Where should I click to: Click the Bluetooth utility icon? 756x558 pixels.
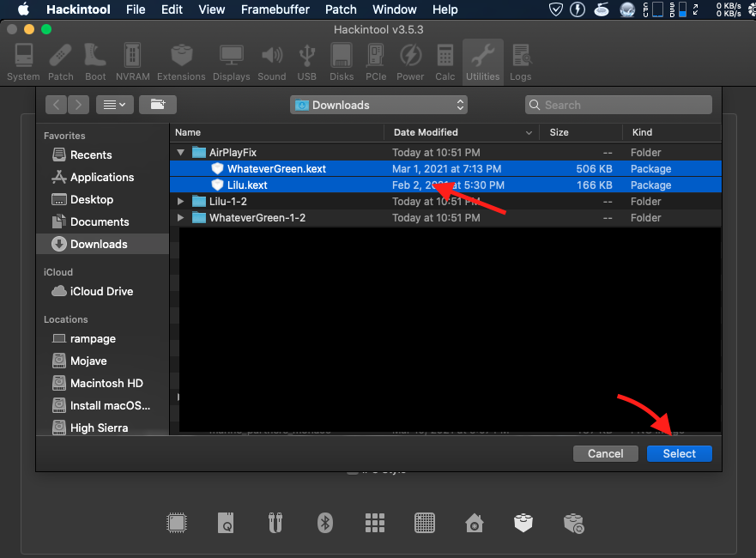coord(325,524)
